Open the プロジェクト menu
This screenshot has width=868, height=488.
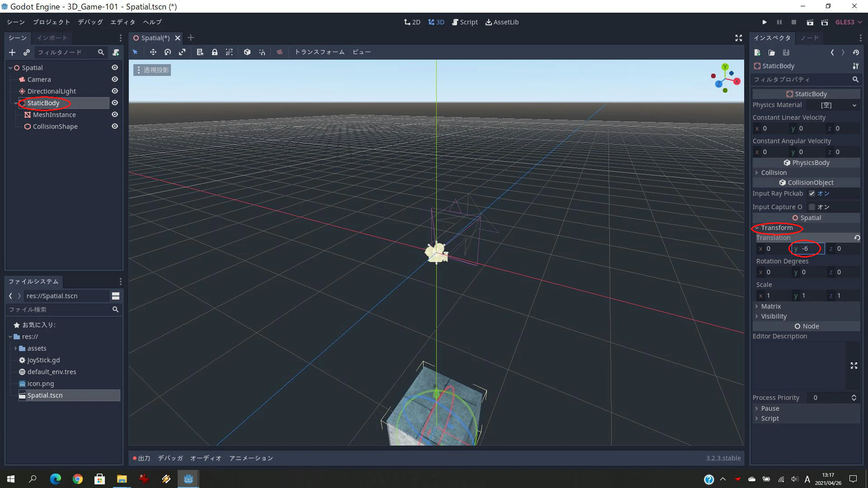pyautogui.click(x=51, y=22)
